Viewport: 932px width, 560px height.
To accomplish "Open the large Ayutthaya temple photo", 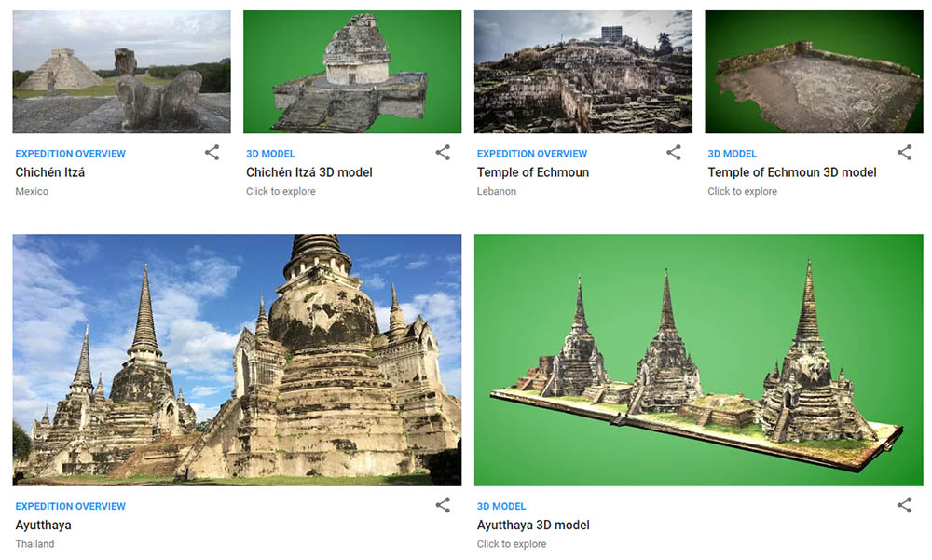I will point(237,360).
